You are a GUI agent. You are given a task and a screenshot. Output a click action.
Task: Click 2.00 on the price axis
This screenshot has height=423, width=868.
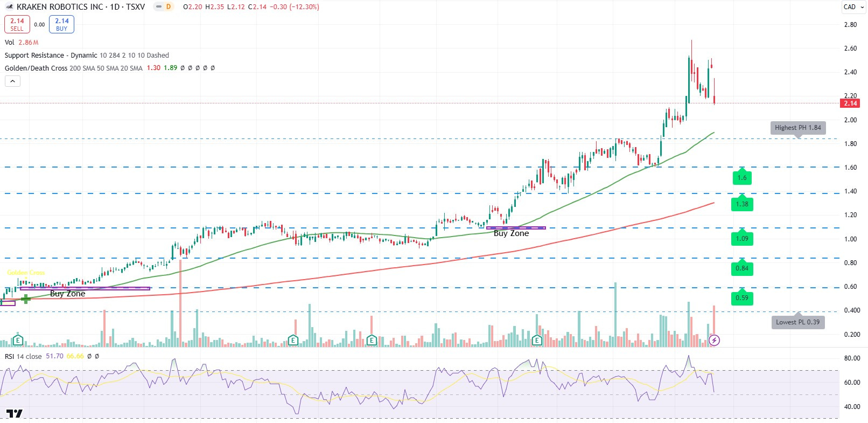pyautogui.click(x=850, y=120)
